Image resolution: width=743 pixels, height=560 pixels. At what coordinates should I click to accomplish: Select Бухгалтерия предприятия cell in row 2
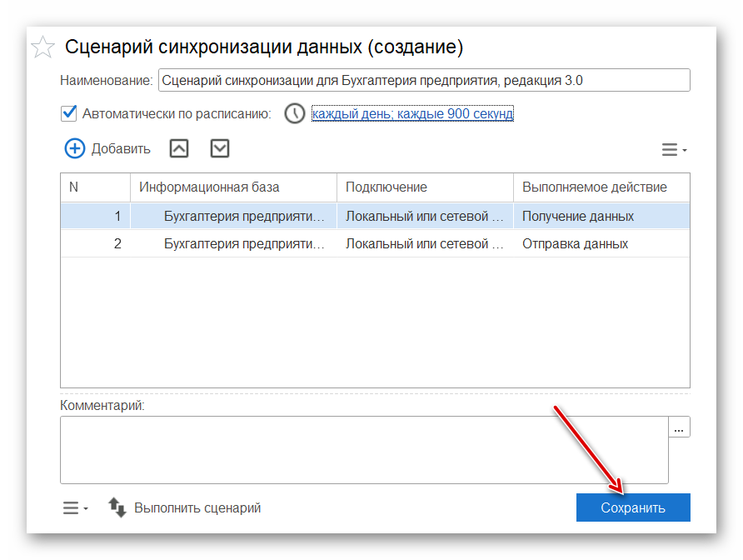click(x=233, y=243)
